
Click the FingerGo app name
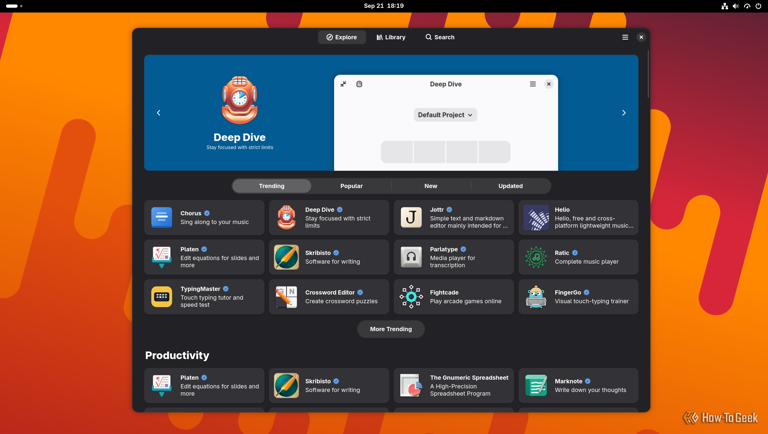pos(568,292)
